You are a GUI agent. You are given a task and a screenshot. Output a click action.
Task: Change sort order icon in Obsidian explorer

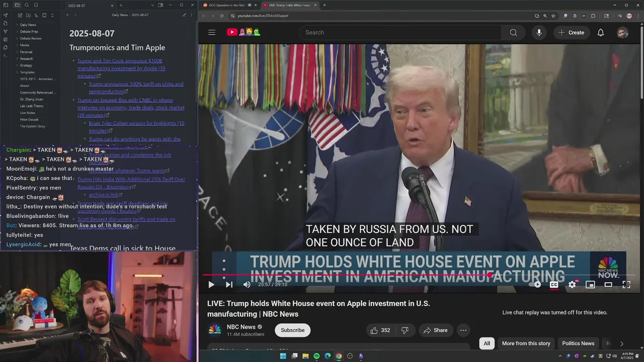coord(36,15)
